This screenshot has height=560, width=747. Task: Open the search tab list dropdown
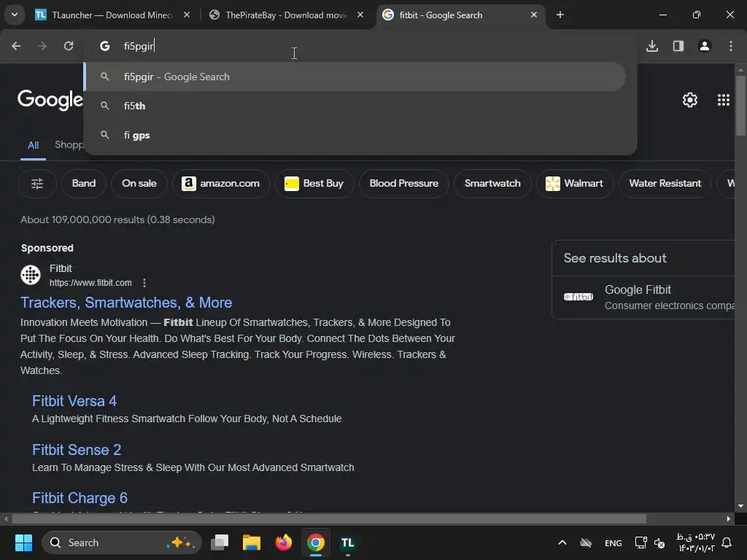pyautogui.click(x=15, y=15)
